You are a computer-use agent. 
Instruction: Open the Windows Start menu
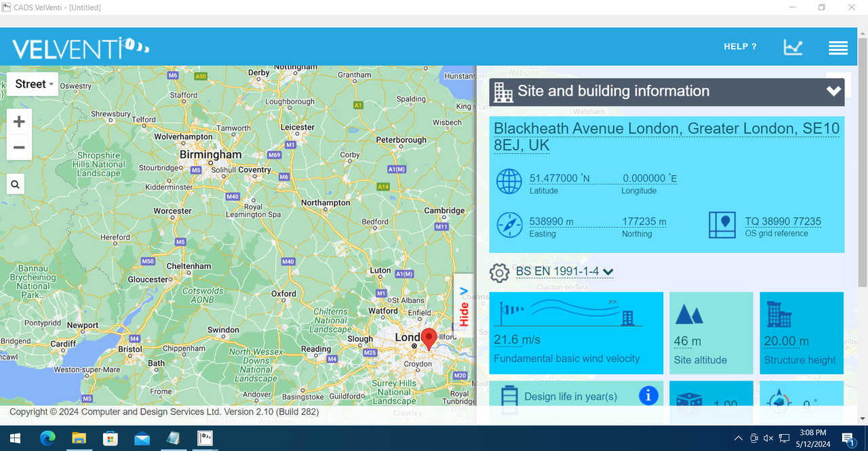pyautogui.click(x=16, y=438)
